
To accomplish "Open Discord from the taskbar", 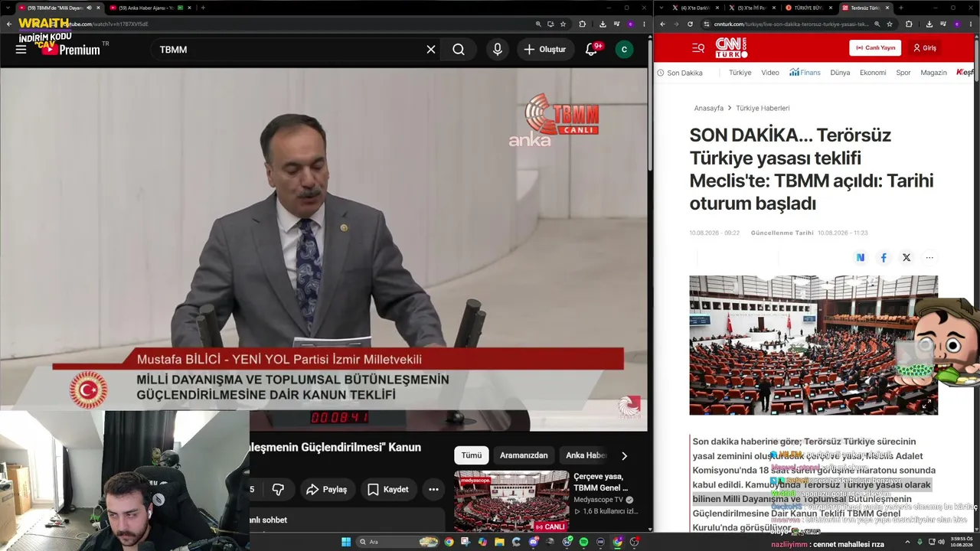I will click(534, 542).
